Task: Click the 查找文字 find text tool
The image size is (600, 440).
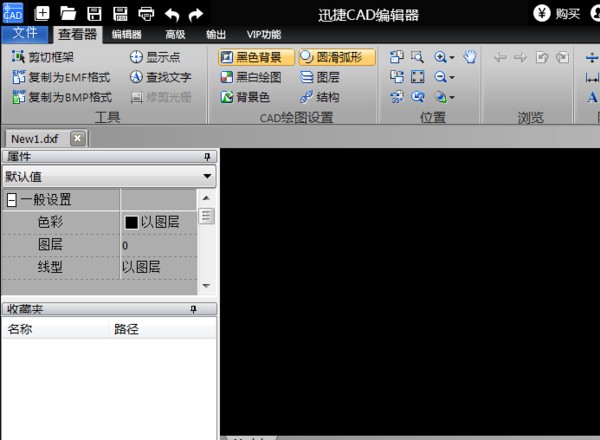Action: click(160, 77)
